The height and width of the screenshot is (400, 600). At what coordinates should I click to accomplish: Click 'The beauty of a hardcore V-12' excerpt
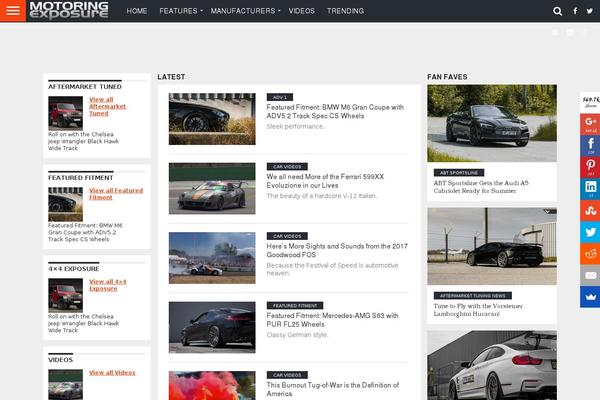321,196
